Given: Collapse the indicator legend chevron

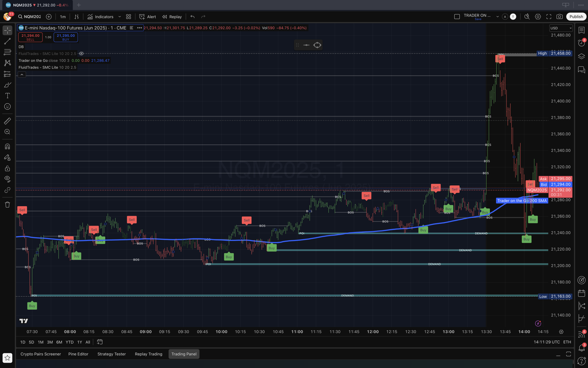Looking at the screenshot, I should coord(22,74).
